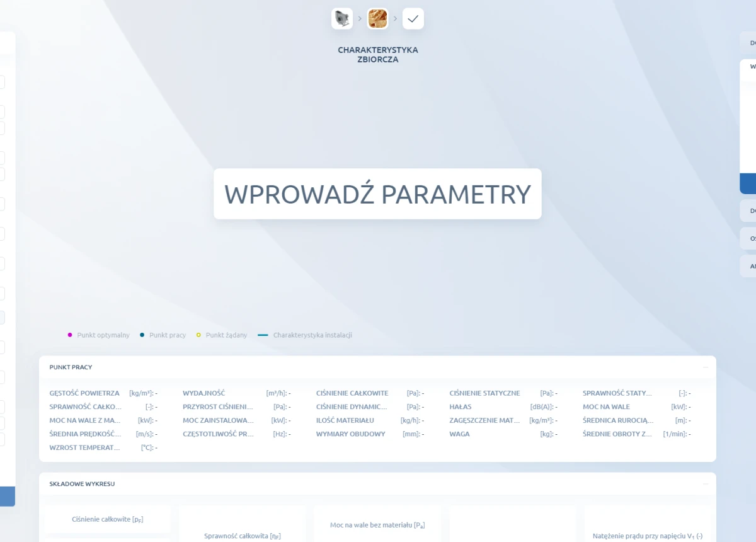Toggle Charakterystyka instalacji legend line

(306, 335)
